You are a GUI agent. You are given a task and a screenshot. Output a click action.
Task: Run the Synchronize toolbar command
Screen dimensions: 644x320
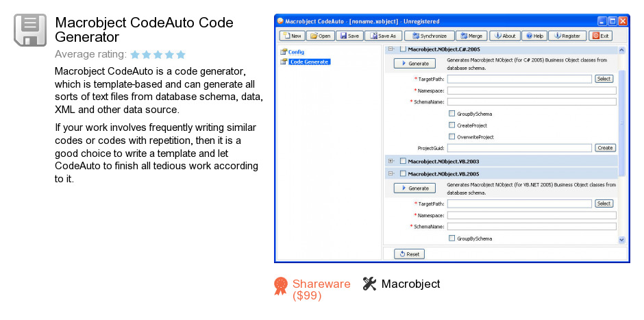pos(430,36)
